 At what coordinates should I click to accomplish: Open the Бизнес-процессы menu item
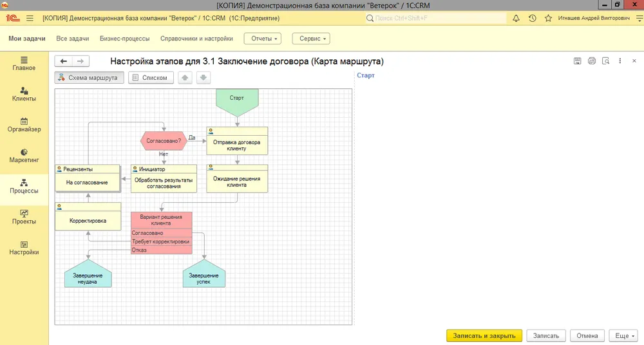125,39
